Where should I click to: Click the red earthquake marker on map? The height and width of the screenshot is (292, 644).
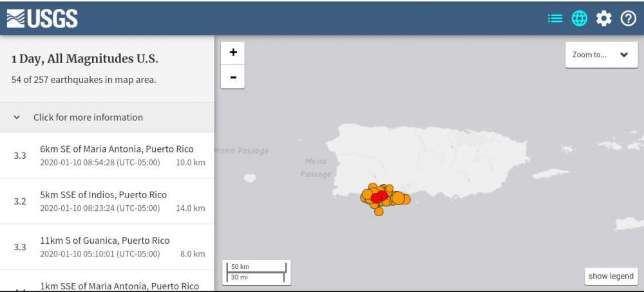click(380, 196)
